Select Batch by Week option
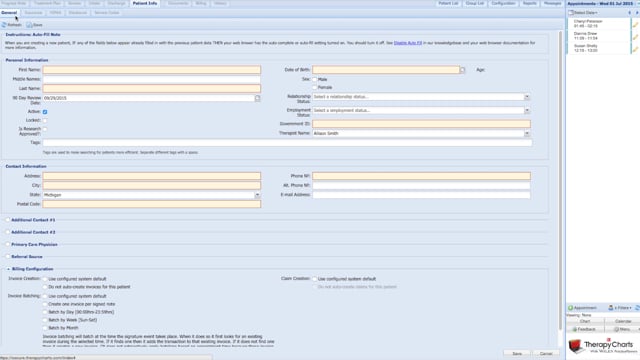This screenshot has height=360, width=640. pyautogui.click(x=45, y=320)
